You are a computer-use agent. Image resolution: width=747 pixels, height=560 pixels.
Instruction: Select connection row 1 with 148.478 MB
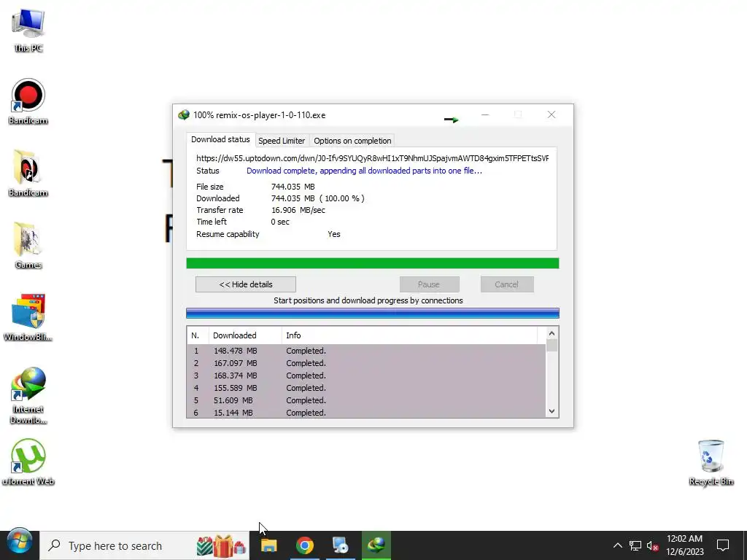click(x=366, y=351)
